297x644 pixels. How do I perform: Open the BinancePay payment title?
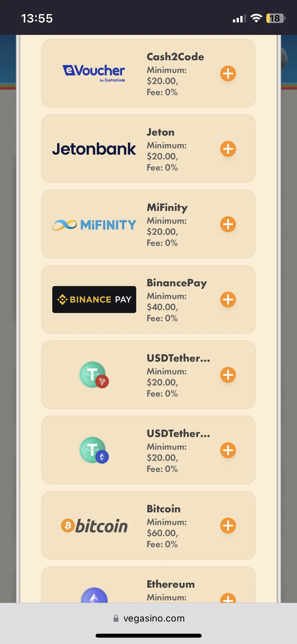tap(177, 283)
